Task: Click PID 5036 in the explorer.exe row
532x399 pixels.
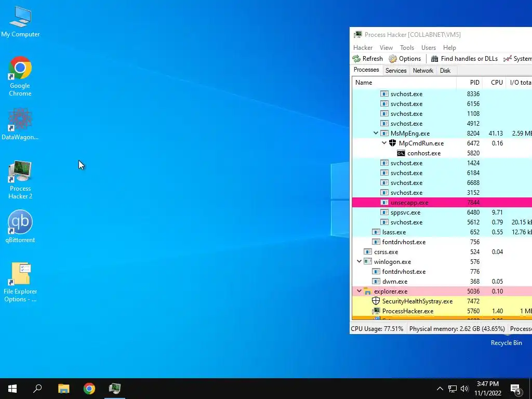Action: (x=473, y=291)
